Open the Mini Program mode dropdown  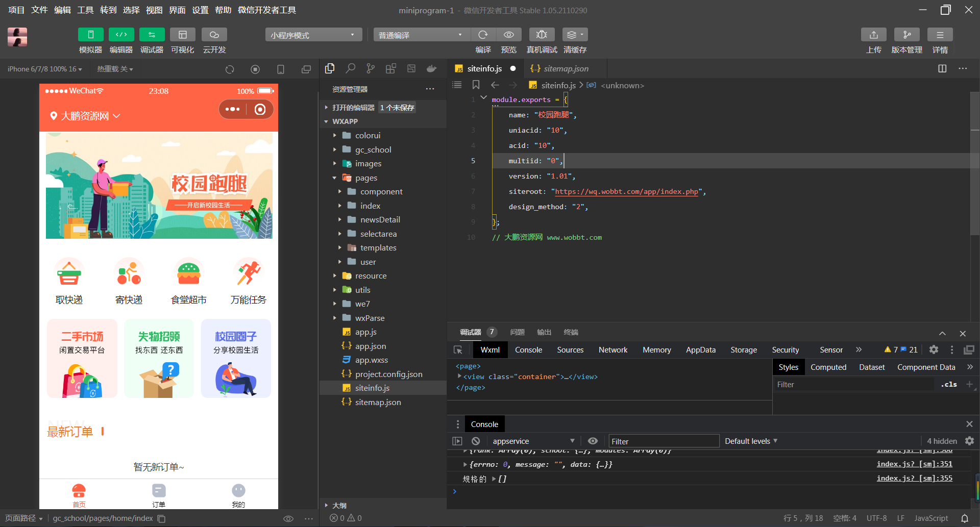pos(313,35)
